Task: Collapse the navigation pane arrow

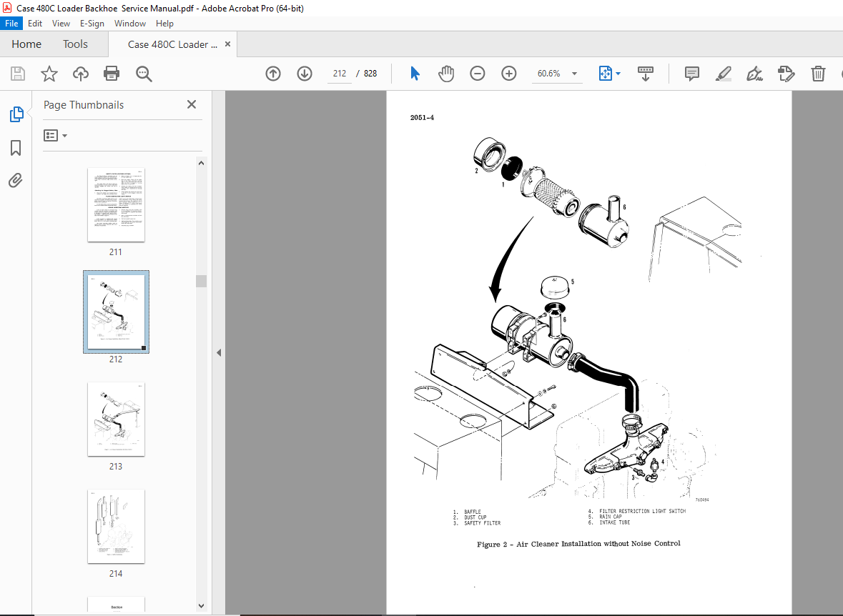Action: pos(219,352)
